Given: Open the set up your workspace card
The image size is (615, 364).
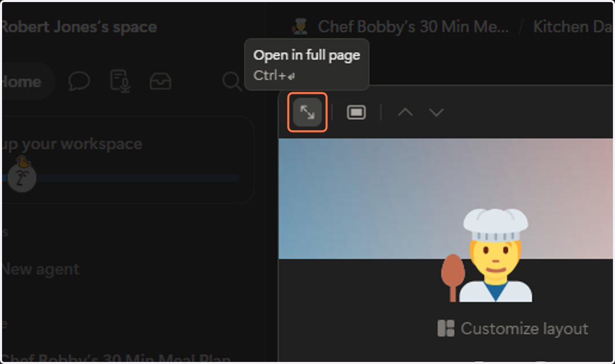Looking at the screenshot, I should coord(128,160).
